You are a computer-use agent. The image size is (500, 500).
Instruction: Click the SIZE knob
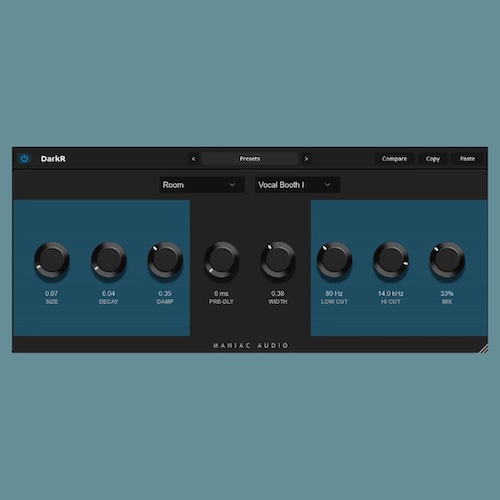point(52,260)
